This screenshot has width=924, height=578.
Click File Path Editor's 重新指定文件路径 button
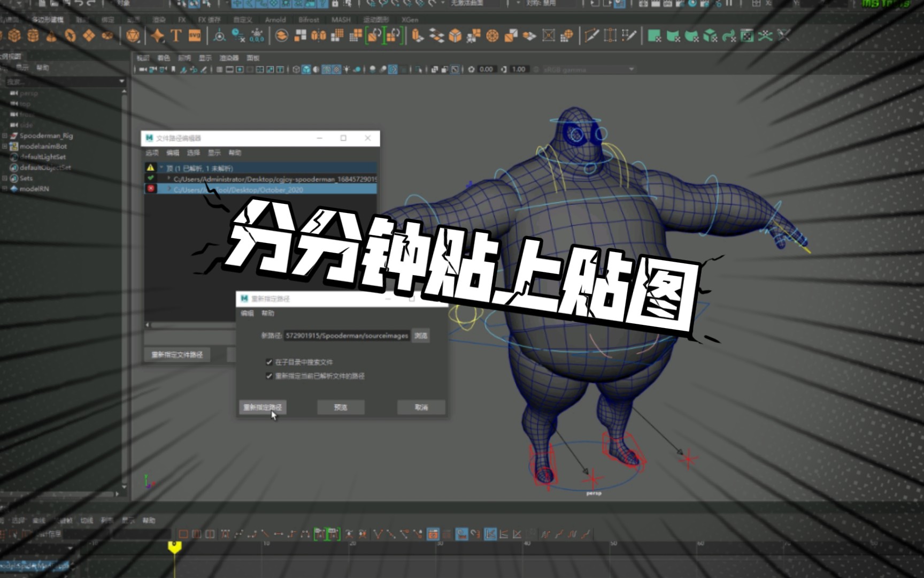click(x=177, y=355)
